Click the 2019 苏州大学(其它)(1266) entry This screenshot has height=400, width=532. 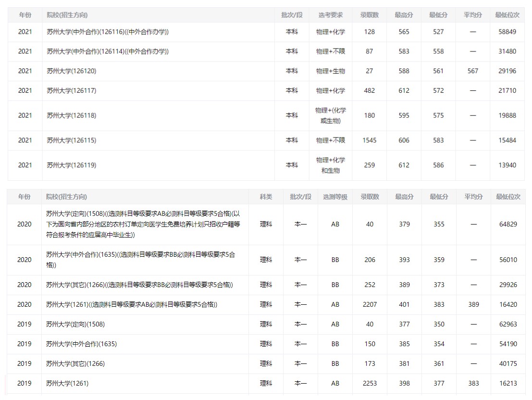pos(75,363)
